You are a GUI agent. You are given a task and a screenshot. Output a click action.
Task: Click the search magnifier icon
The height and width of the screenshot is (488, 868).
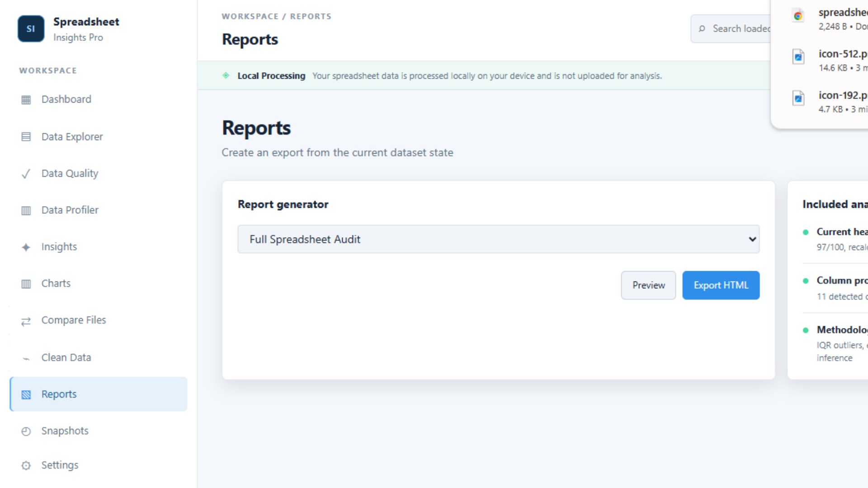click(702, 29)
